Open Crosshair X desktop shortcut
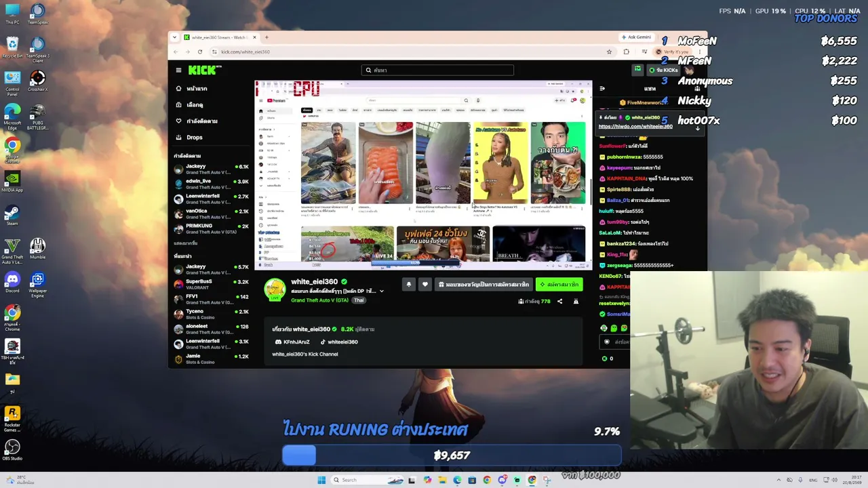 tap(38, 81)
